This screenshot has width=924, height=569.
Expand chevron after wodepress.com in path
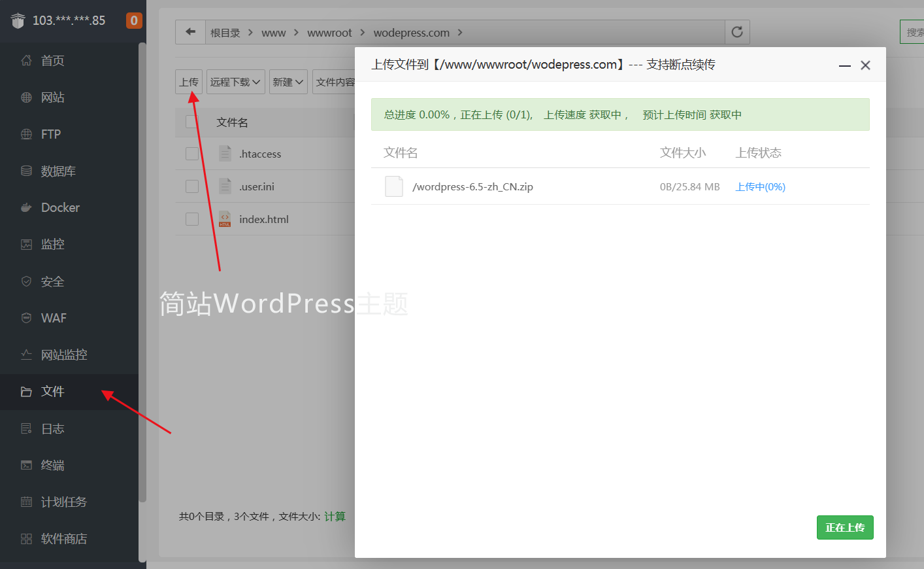point(460,32)
